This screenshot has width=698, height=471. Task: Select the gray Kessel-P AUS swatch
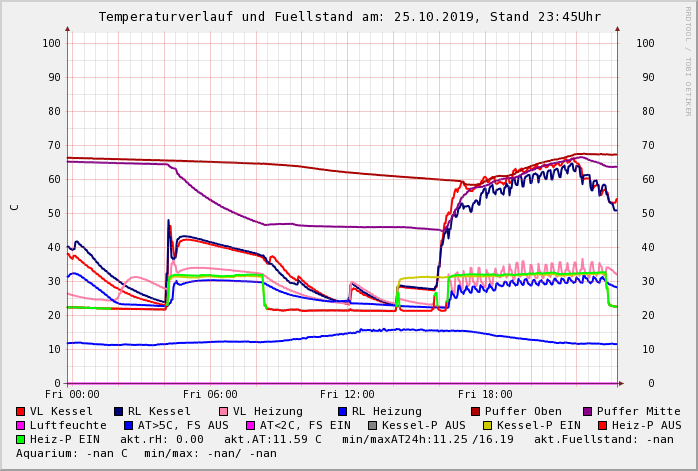pos(370,425)
